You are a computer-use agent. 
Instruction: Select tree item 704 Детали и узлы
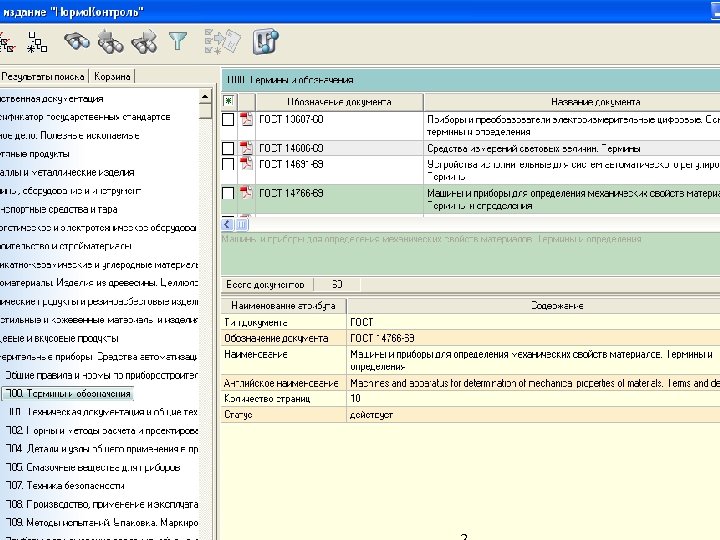(x=102, y=449)
